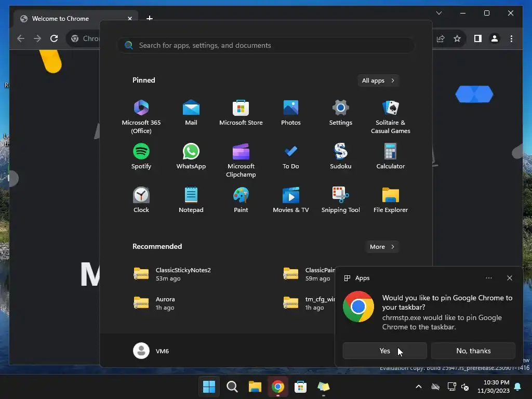The image size is (532, 399).
Task: Toggle Chrome side panel
Action: tap(478, 38)
